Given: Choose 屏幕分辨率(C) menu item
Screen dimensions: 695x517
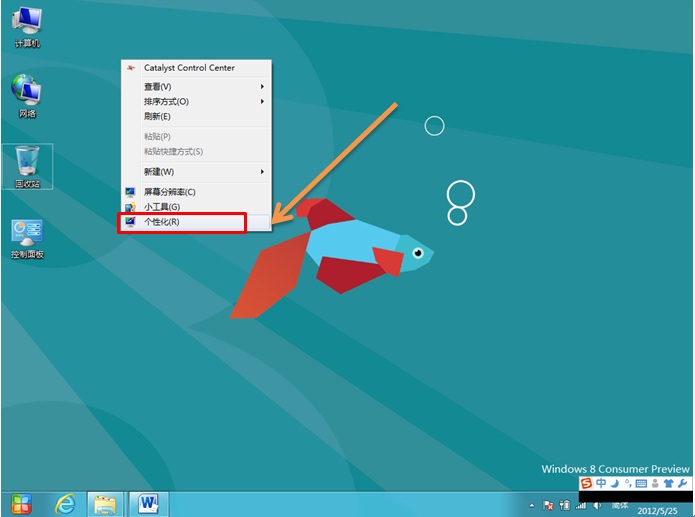Looking at the screenshot, I should [196, 192].
